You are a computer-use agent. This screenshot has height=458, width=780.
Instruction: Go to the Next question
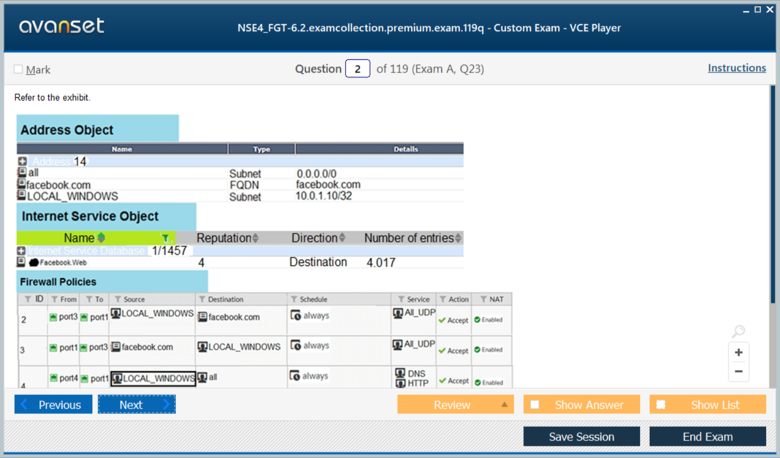pos(137,404)
